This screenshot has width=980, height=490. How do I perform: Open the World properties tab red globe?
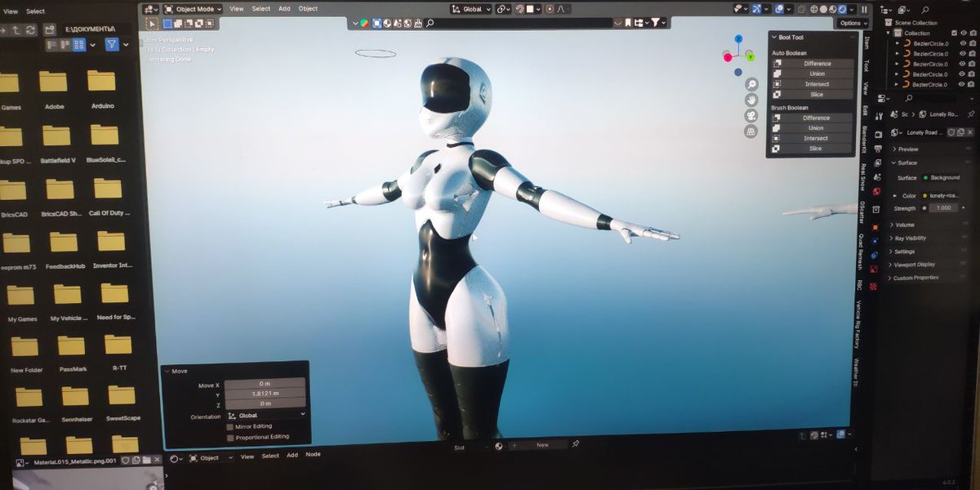877,192
